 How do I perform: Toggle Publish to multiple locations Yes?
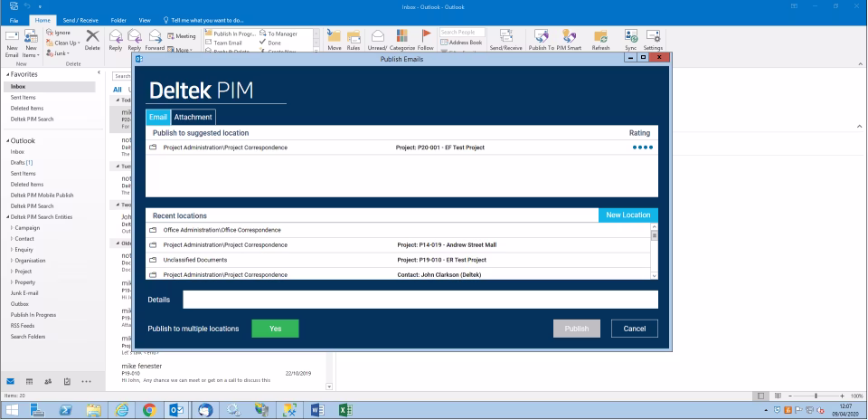tap(275, 329)
